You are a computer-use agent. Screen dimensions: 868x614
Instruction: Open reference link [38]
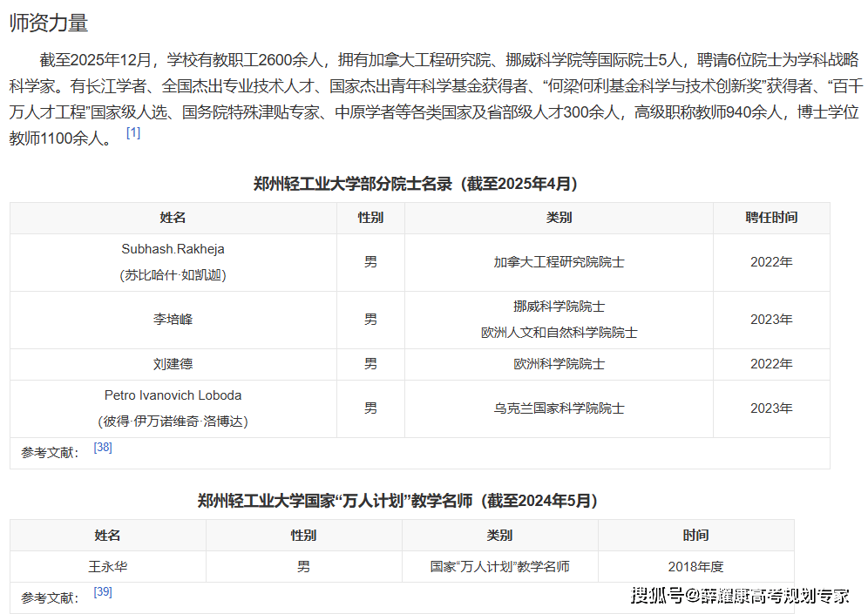coord(103,447)
